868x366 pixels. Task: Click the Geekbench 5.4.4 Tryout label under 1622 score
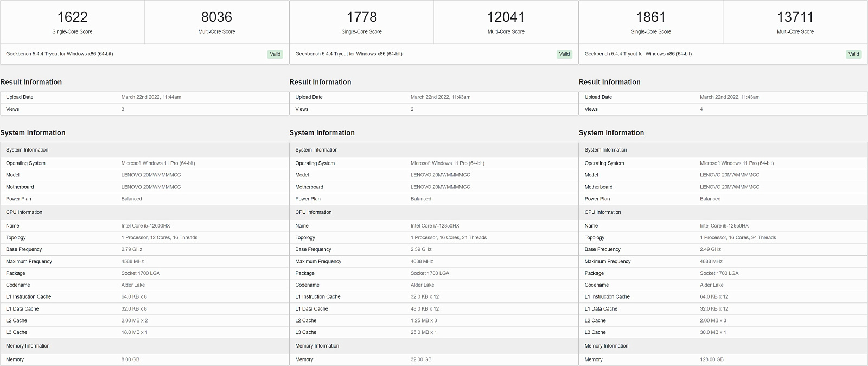tap(60, 54)
